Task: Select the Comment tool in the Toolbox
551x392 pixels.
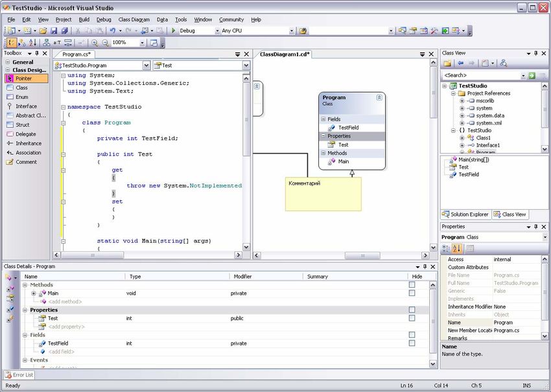Action: point(26,162)
